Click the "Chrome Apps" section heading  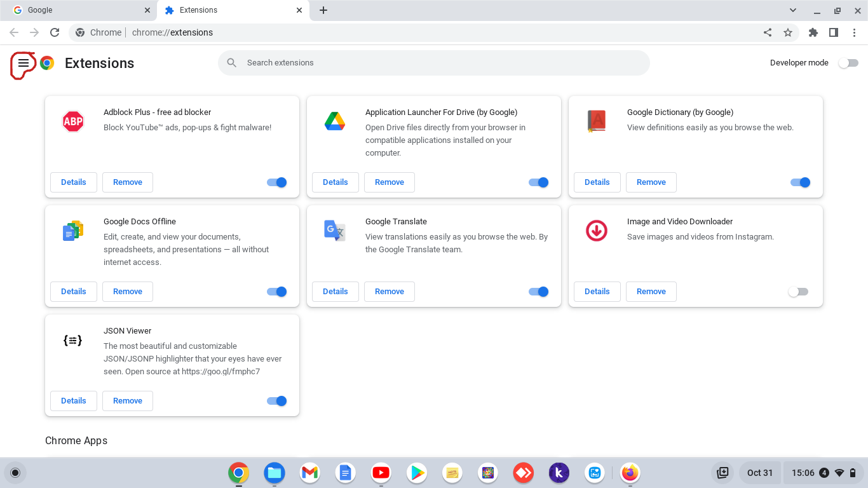(76, 441)
